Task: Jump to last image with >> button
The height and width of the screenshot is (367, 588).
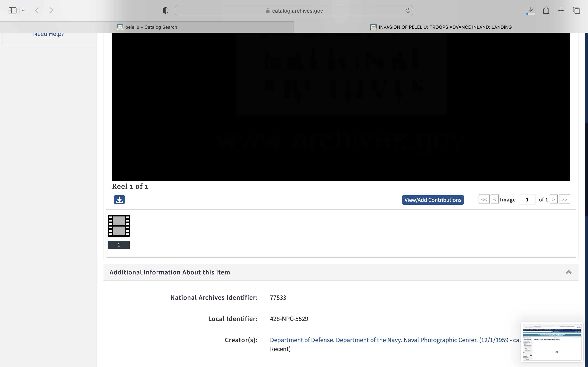Action: (x=564, y=200)
